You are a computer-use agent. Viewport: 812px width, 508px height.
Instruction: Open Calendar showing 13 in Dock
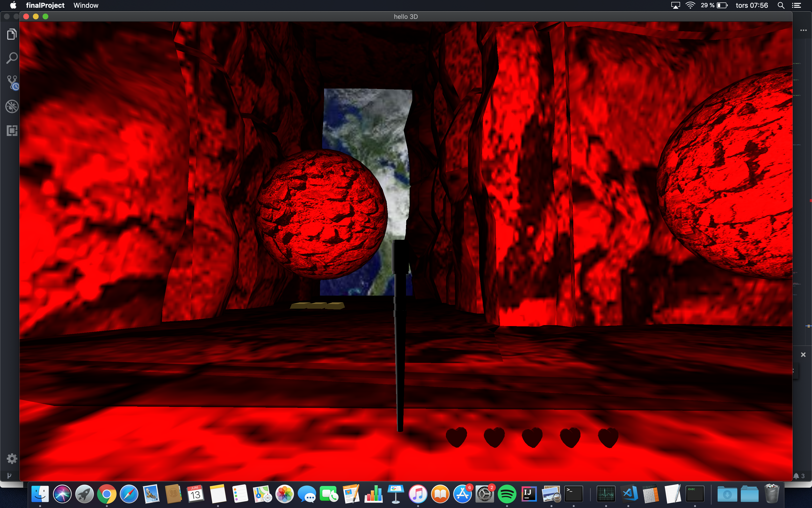click(196, 494)
